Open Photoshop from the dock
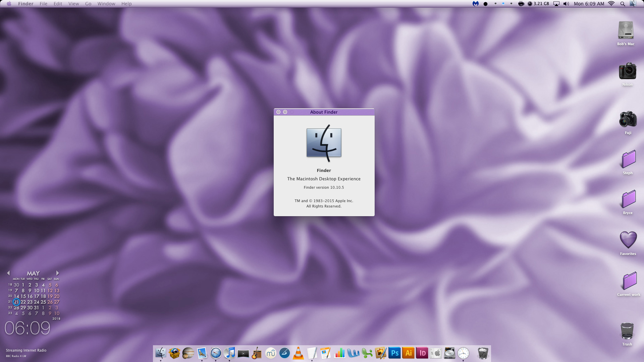The height and width of the screenshot is (362, 644). [x=394, y=353]
